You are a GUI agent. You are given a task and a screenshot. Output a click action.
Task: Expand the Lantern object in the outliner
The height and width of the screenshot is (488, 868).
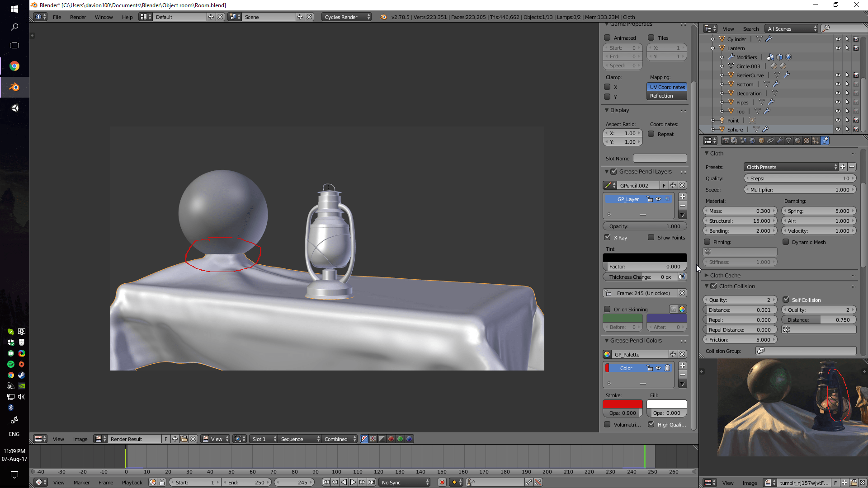coord(713,48)
